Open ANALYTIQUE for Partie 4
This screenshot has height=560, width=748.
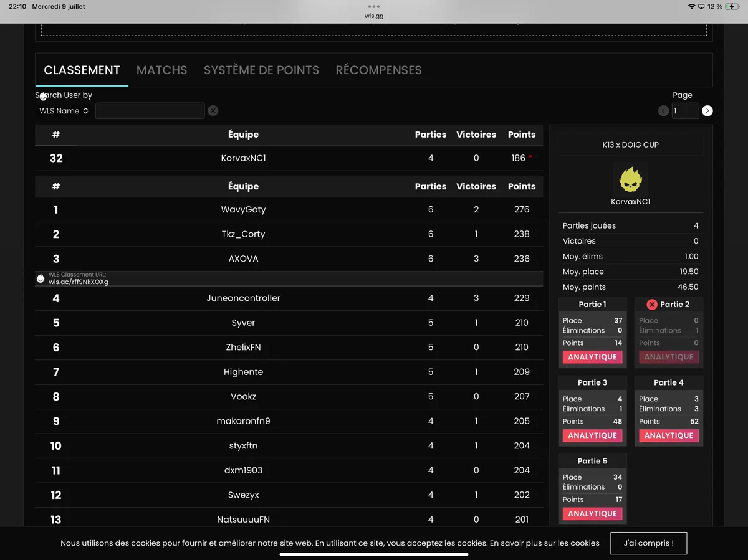(669, 435)
